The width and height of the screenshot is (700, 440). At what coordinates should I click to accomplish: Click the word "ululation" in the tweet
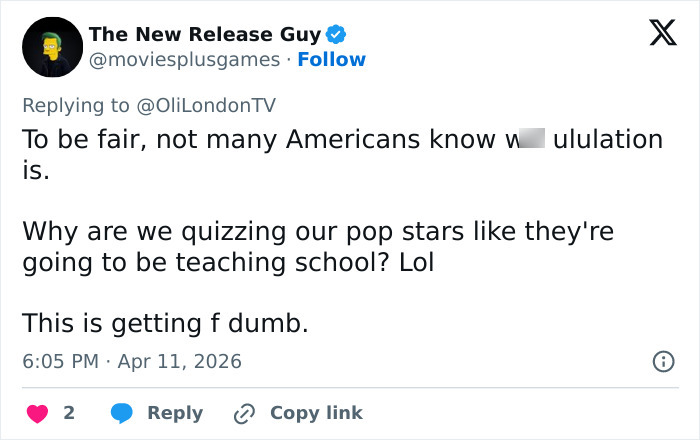[x=607, y=140]
